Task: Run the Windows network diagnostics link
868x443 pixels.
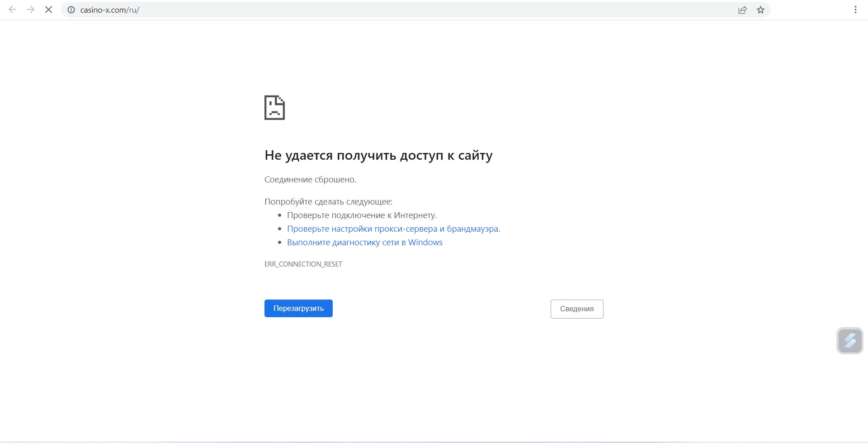Action: pyautogui.click(x=365, y=243)
